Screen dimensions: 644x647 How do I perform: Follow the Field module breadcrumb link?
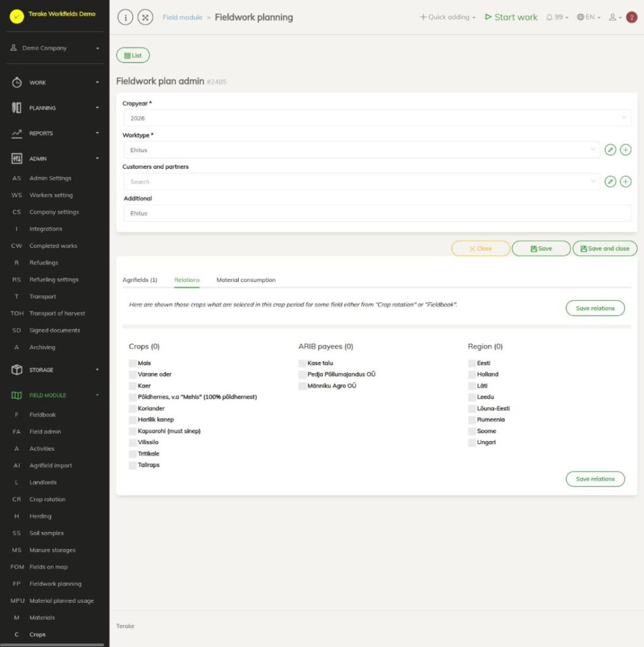pos(183,17)
